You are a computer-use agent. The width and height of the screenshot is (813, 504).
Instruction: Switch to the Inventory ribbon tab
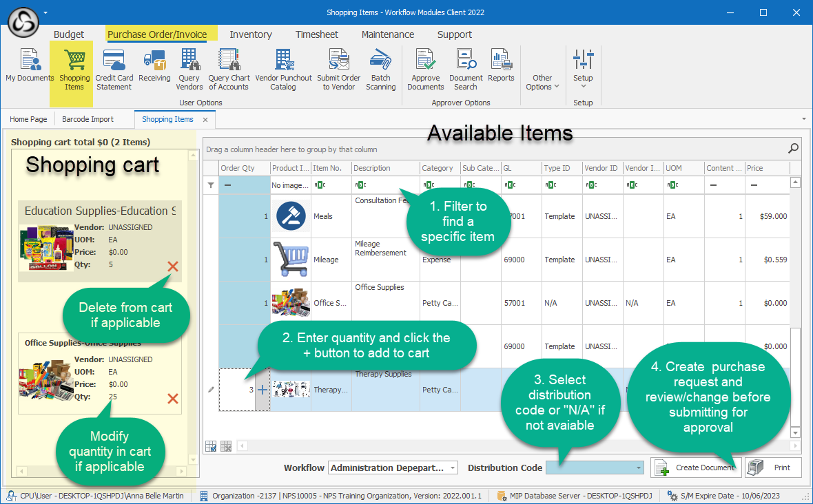[x=251, y=34]
